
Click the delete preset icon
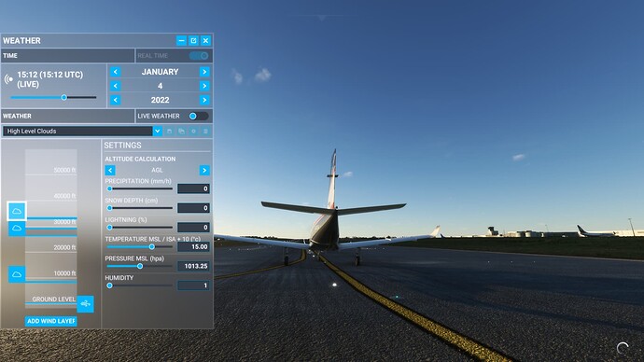pos(205,132)
